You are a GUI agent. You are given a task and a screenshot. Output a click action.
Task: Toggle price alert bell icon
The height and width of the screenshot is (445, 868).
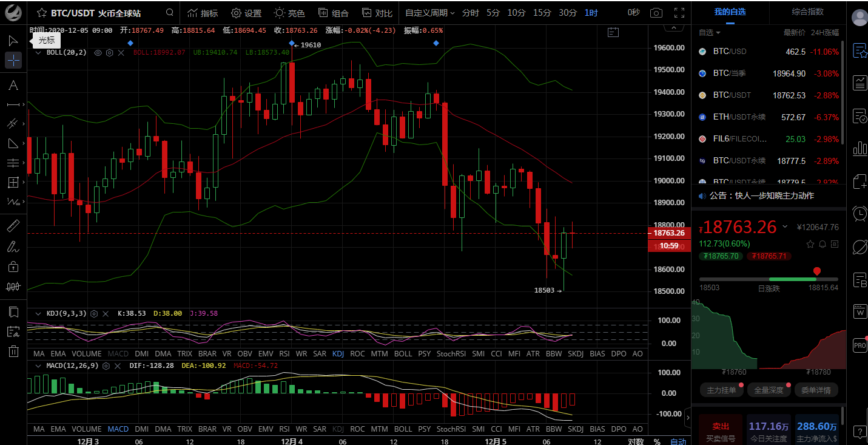click(823, 244)
